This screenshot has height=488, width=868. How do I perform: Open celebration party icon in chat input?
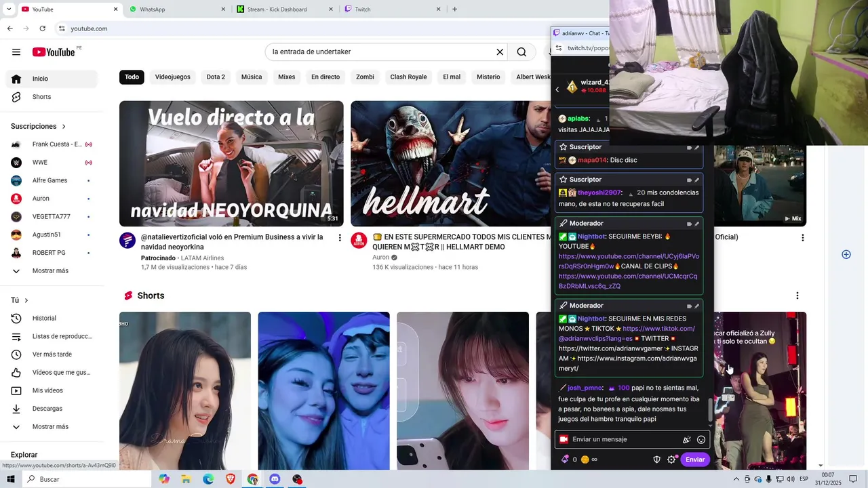tap(687, 440)
